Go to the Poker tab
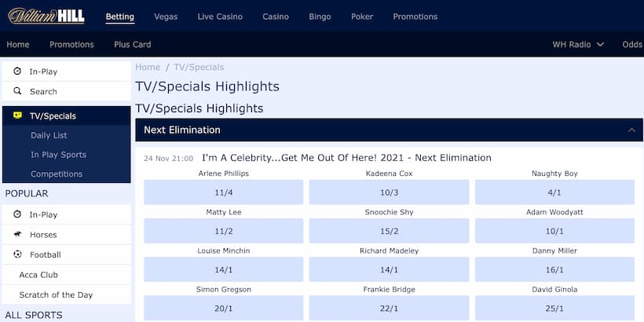The image size is (644, 322). (362, 16)
